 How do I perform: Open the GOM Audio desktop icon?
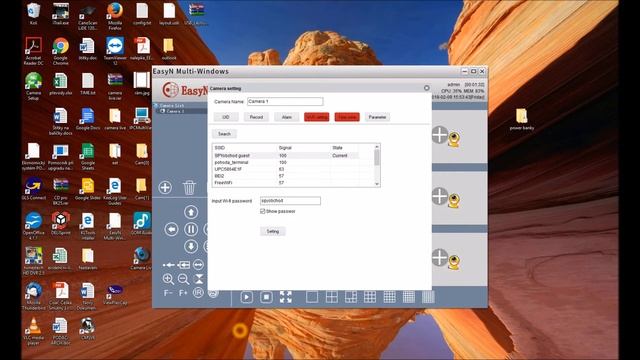142,224
